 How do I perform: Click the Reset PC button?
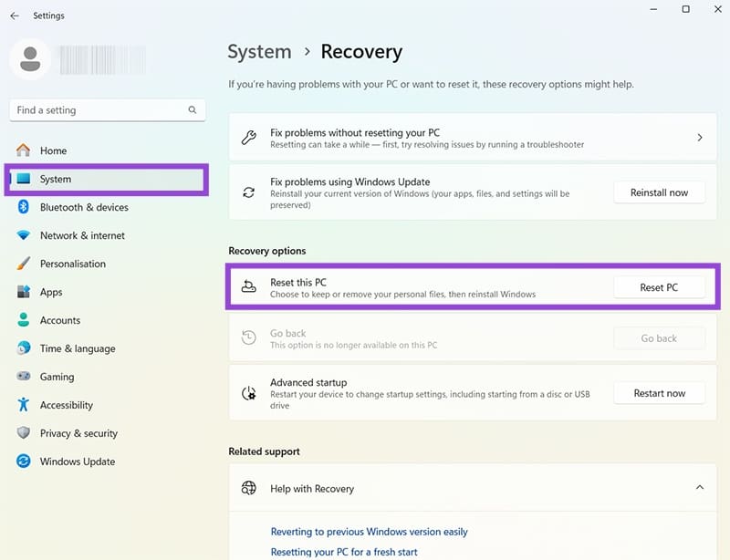(659, 287)
